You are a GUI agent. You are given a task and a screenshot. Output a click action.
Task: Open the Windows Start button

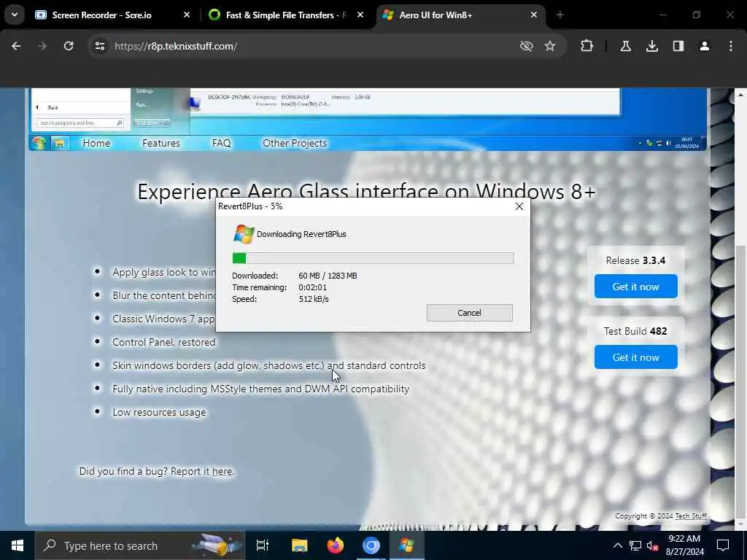[18, 545]
